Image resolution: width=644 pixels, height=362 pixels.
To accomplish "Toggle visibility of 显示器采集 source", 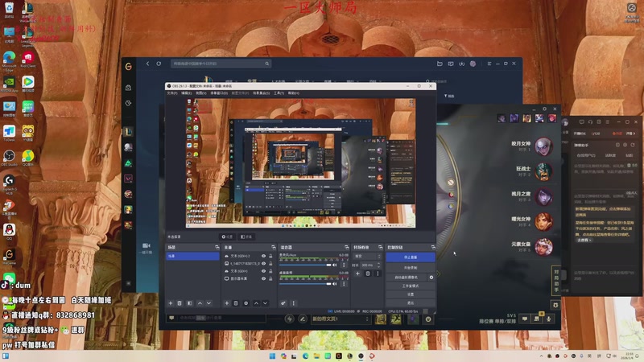I will tap(263, 278).
